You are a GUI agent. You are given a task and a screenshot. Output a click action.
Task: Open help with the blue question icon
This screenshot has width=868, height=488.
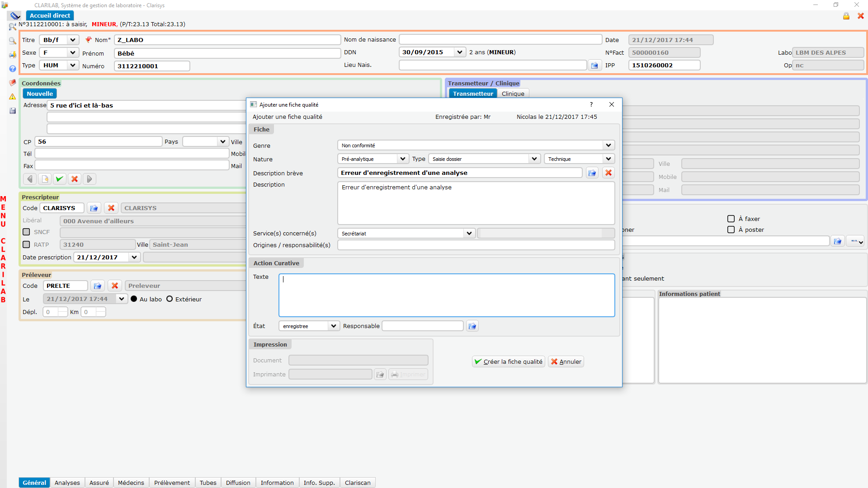point(13,69)
